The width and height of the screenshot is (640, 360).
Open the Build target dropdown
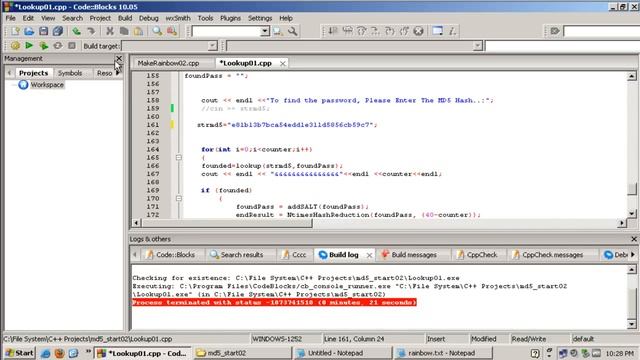pos(212,46)
